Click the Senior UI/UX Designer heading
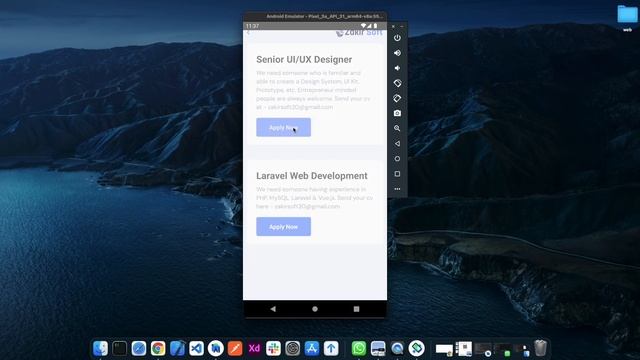Viewport: 640px width, 360px height. [x=304, y=60]
